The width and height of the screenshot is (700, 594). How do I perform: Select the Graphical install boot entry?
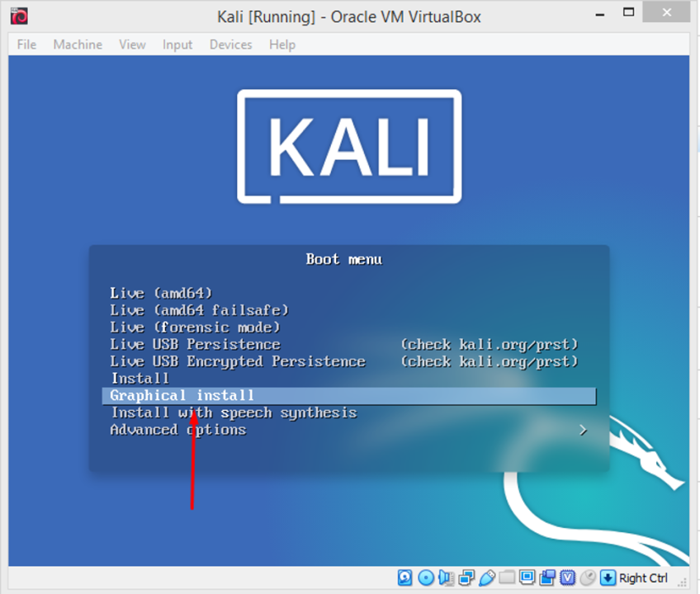pyautogui.click(x=181, y=395)
